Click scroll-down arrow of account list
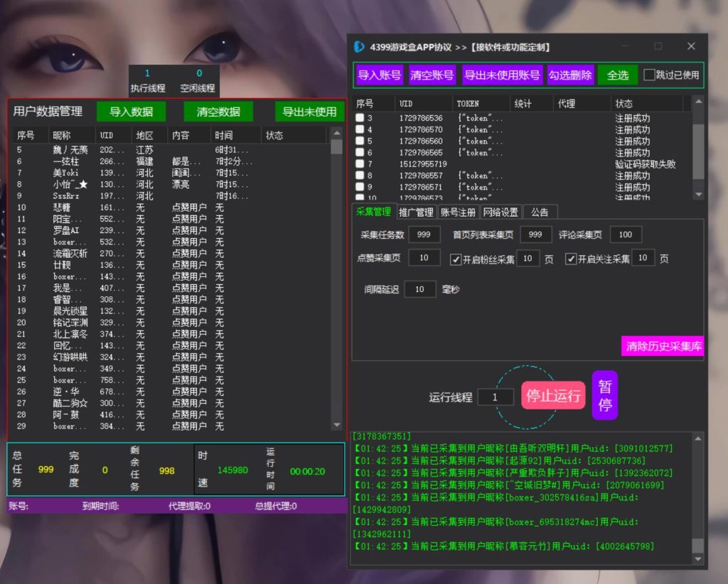 pyautogui.click(x=698, y=195)
